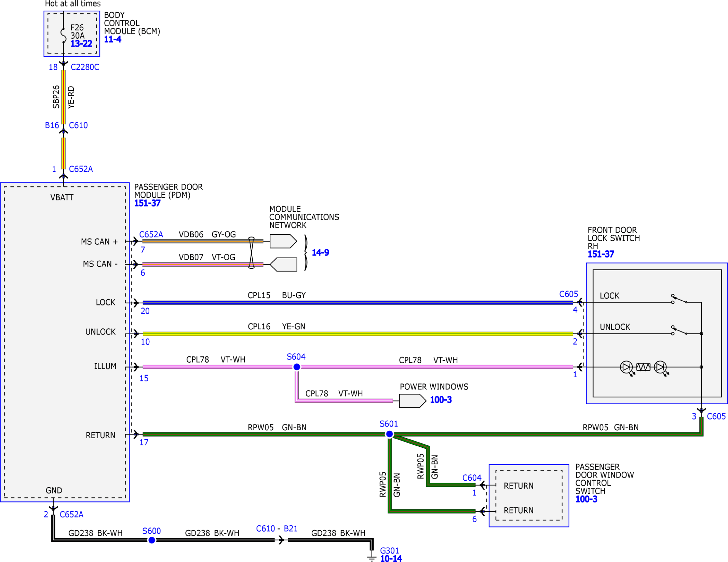Screen dimensions: 728x562
Task: Open the 100-3 Power Windows reference
Action: click(x=441, y=400)
